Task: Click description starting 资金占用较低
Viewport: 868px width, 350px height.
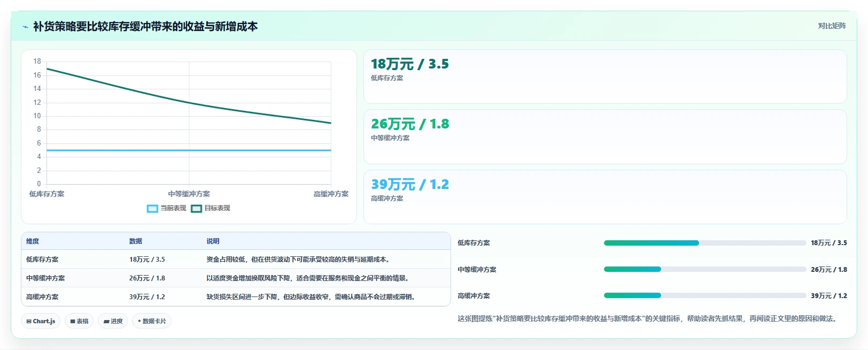Action: (299, 260)
